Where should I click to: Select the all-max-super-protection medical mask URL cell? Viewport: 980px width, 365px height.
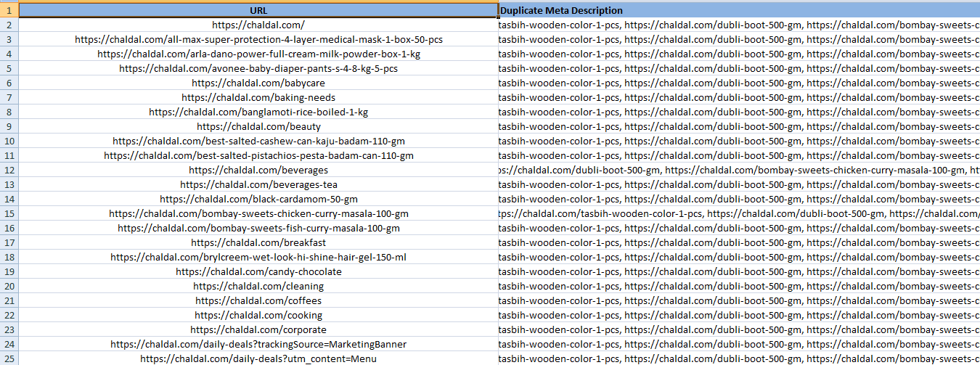click(258, 39)
